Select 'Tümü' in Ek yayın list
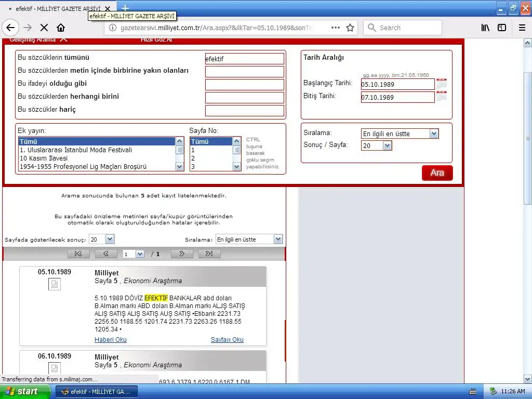Screen dimensions: 532x399 [x=97, y=141]
